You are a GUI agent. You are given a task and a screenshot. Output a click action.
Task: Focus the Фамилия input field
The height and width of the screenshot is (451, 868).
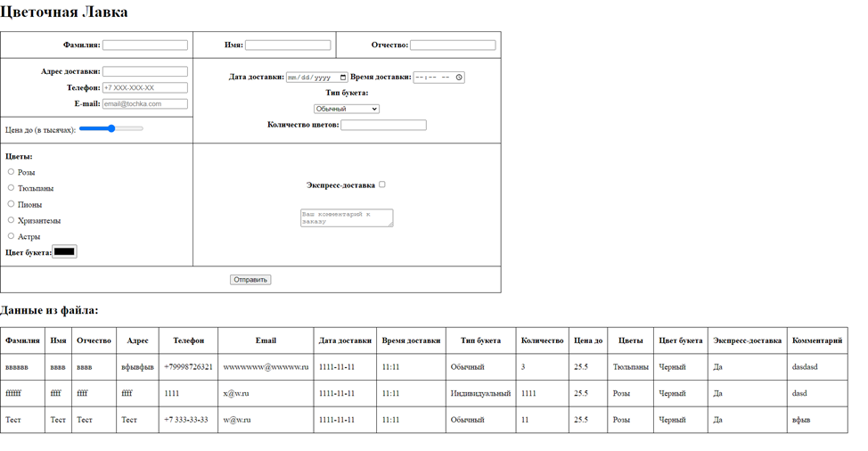145,45
